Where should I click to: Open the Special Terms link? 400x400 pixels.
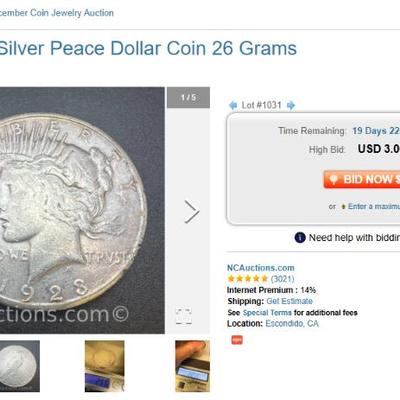click(x=267, y=313)
